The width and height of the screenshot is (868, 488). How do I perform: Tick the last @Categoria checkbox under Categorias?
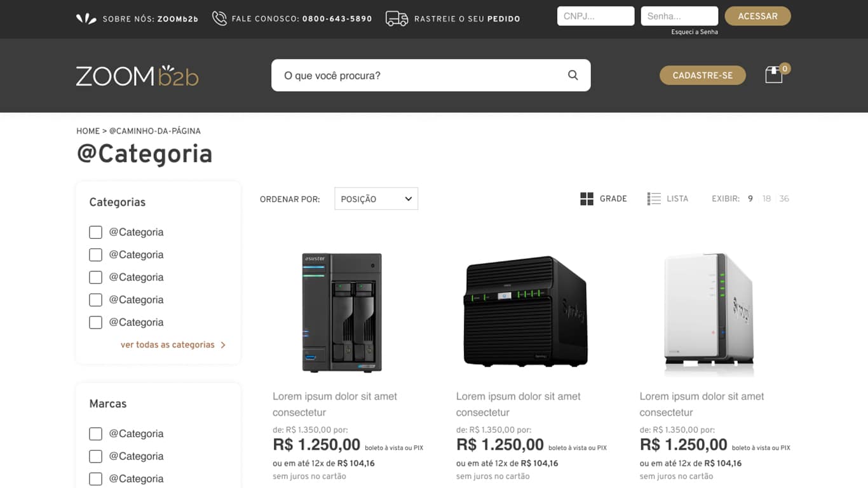tap(95, 323)
